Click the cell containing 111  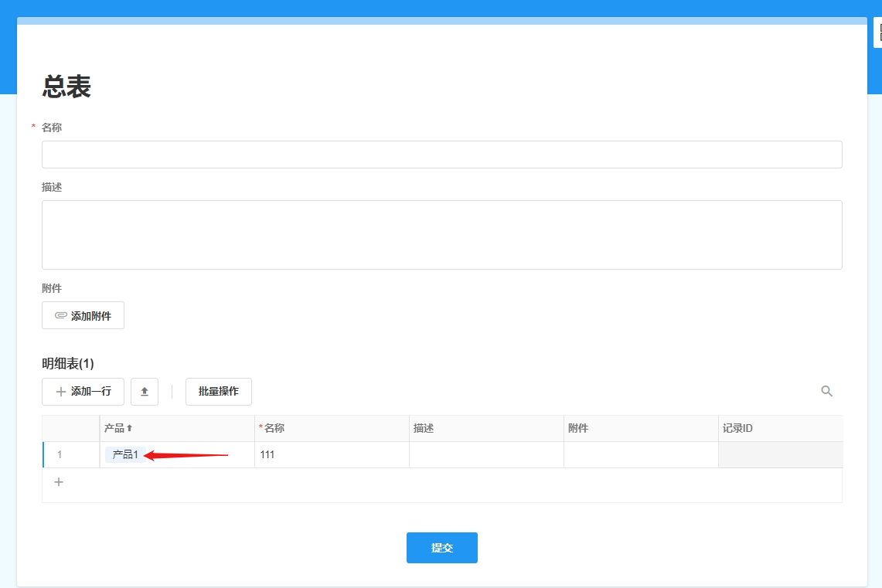pos(332,455)
